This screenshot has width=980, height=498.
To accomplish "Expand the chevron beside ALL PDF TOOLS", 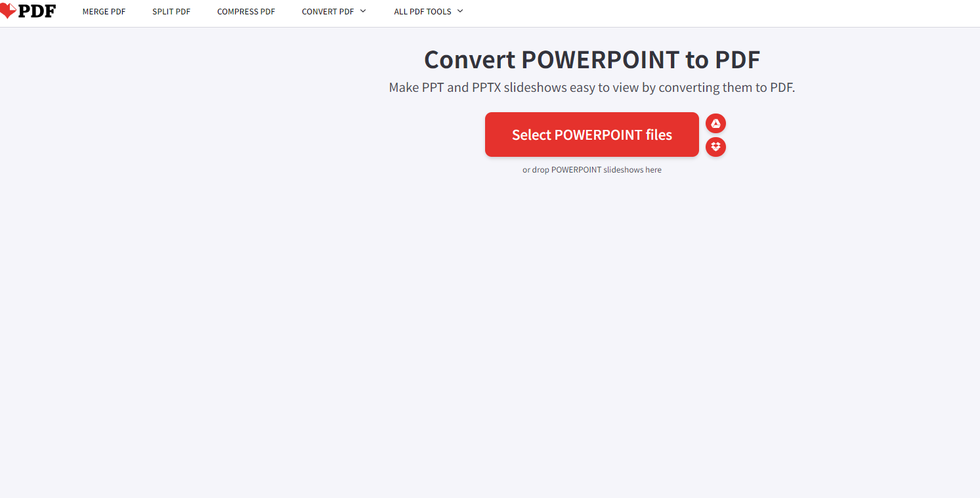I will point(460,11).
